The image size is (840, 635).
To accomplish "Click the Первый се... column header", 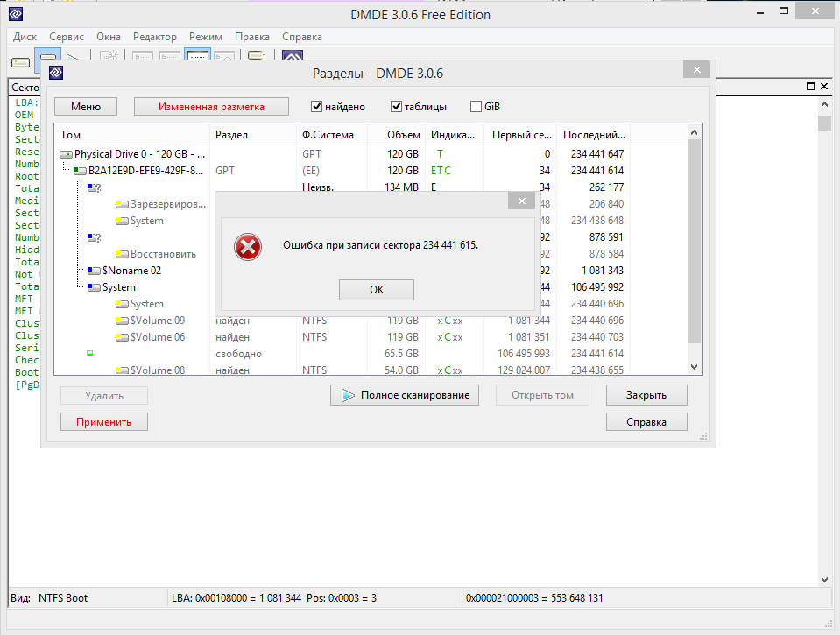I will coord(520,135).
